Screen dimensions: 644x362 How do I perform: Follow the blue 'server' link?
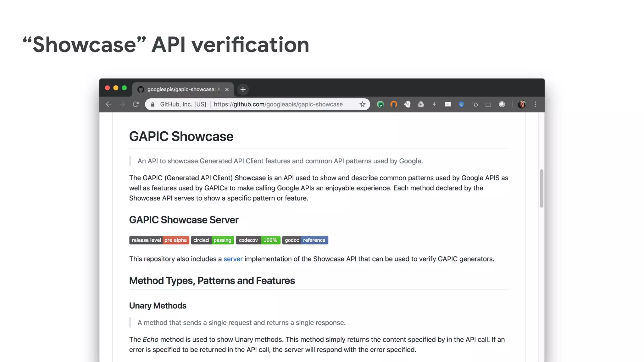[x=233, y=259]
